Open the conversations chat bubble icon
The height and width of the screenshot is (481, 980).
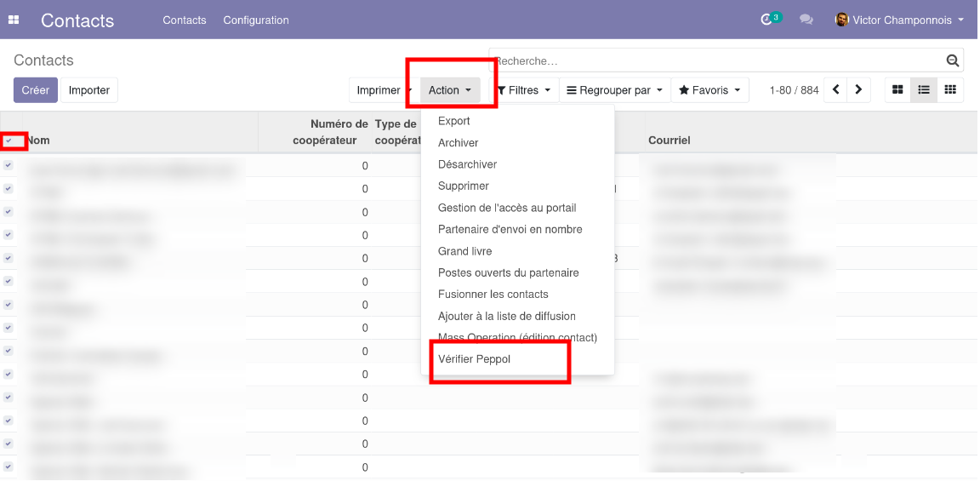(806, 20)
